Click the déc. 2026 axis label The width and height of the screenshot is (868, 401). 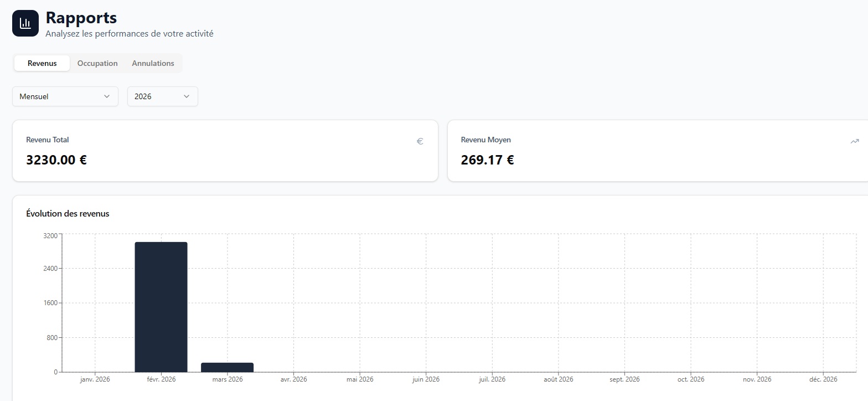pyautogui.click(x=823, y=379)
